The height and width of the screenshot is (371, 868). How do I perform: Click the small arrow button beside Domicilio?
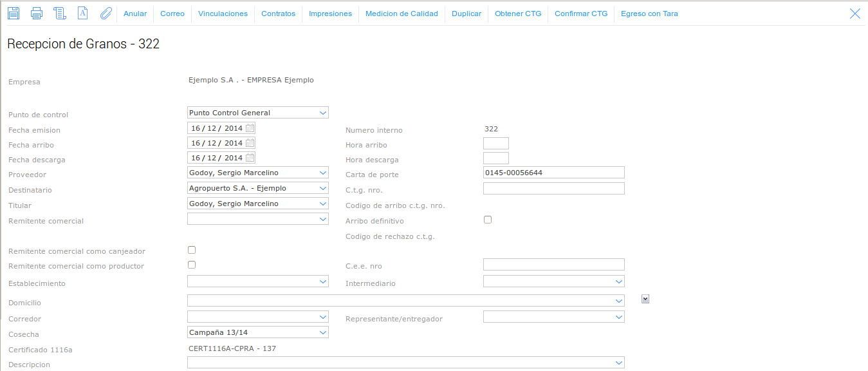[645, 298]
